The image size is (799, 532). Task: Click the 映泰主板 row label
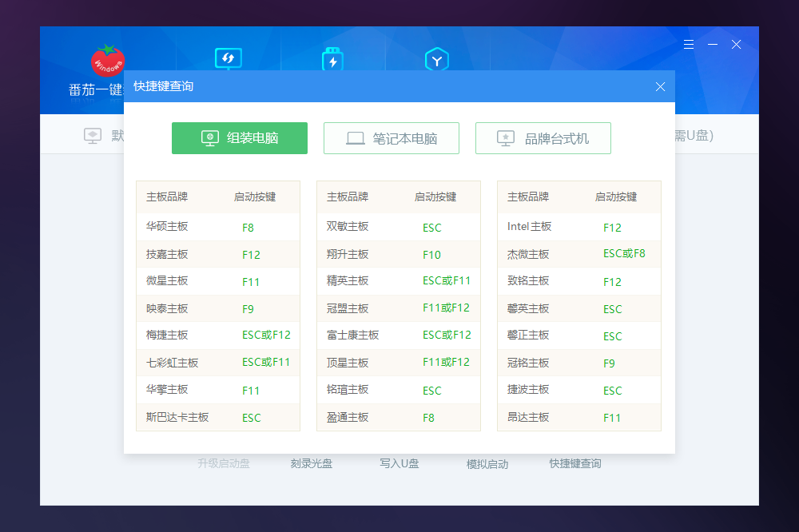[167, 309]
